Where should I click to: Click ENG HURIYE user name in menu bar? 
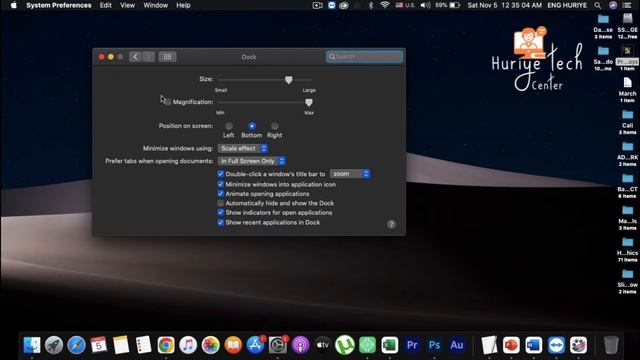pos(567,5)
